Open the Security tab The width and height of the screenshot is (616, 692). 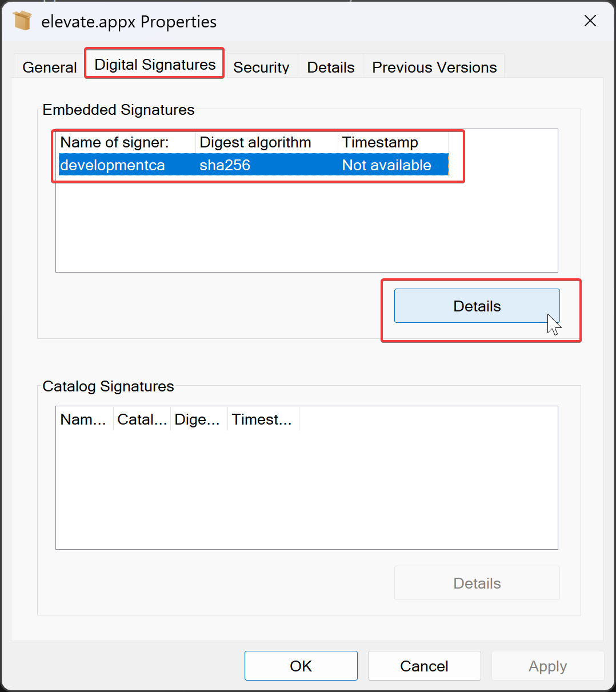point(261,67)
